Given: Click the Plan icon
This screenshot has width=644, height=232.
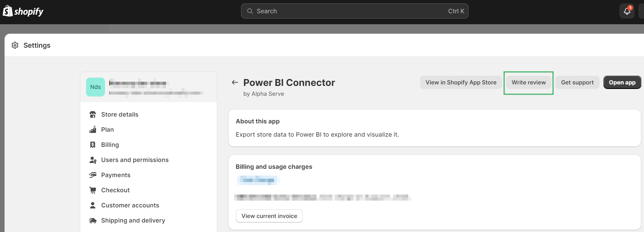Looking at the screenshot, I should (x=93, y=129).
